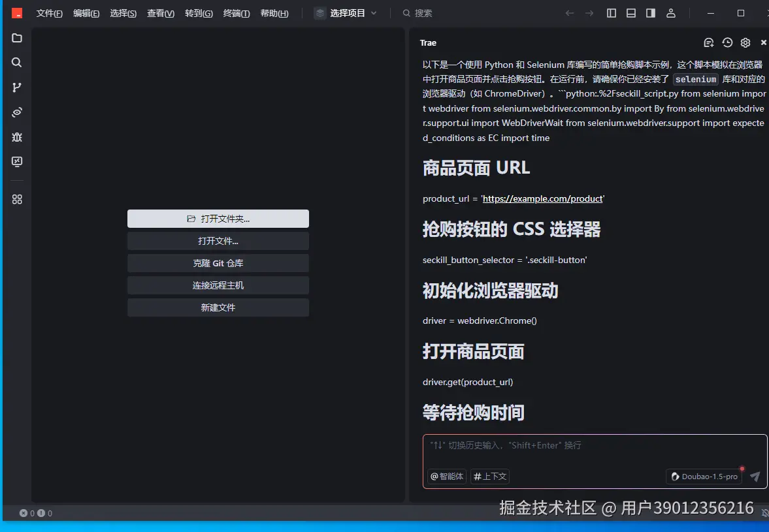Open the https://example.com/product link
Viewport: 769px width, 532px height.
pyautogui.click(x=542, y=198)
